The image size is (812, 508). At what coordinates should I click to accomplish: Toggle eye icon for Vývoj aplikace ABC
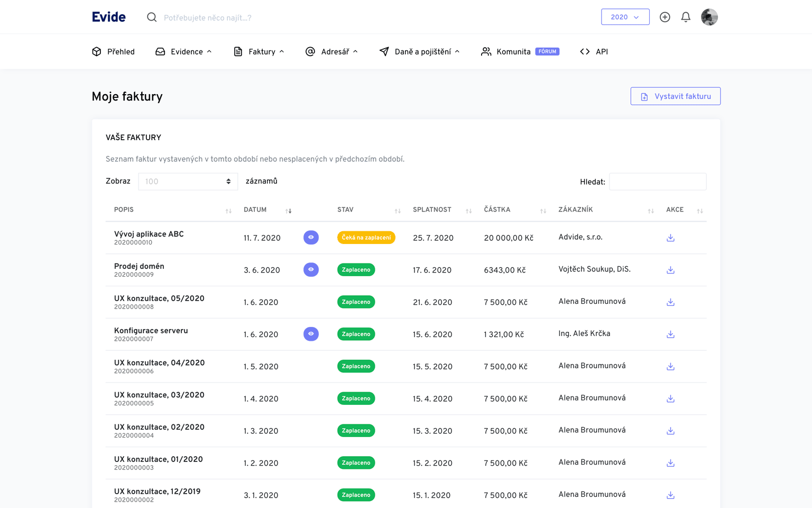[x=311, y=238]
